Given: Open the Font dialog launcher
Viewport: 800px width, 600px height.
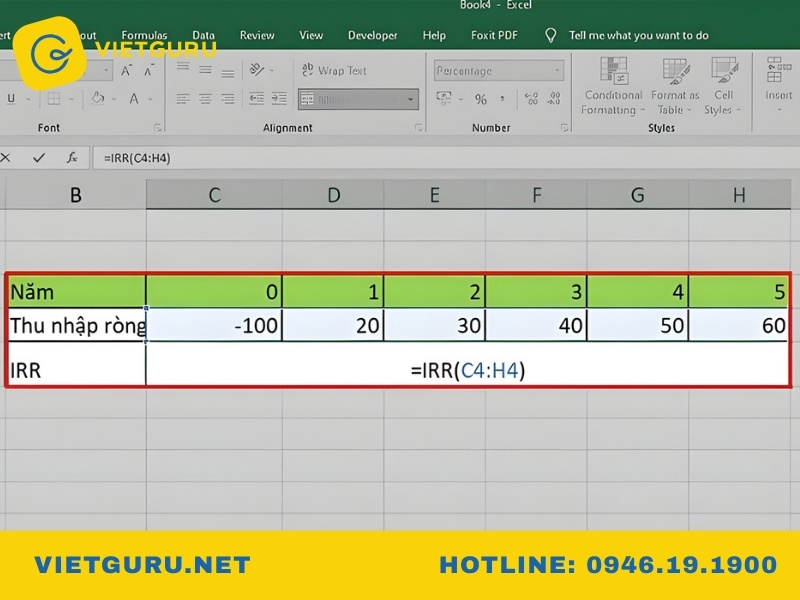Looking at the screenshot, I should point(158,128).
